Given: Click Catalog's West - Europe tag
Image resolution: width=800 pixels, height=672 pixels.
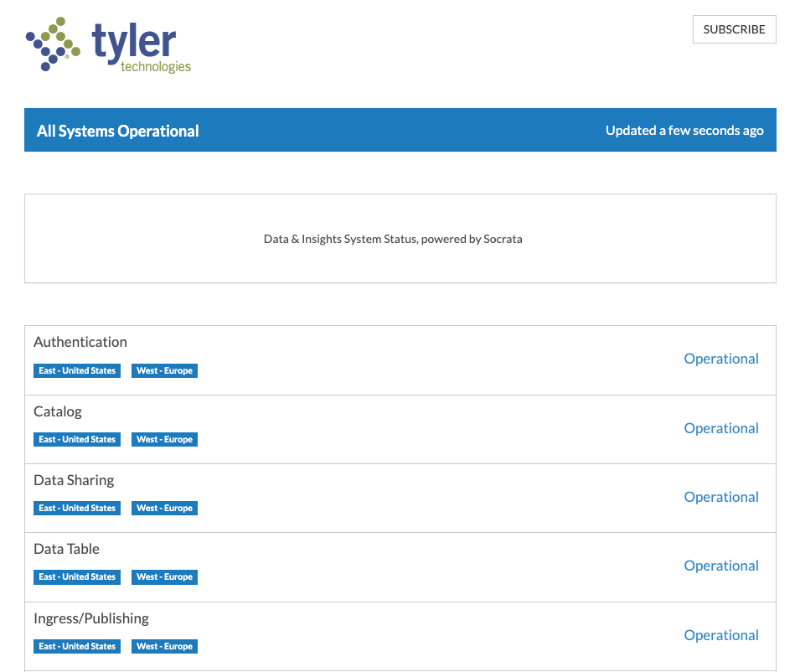Looking at the screenshot, I should tap(164, 439).
